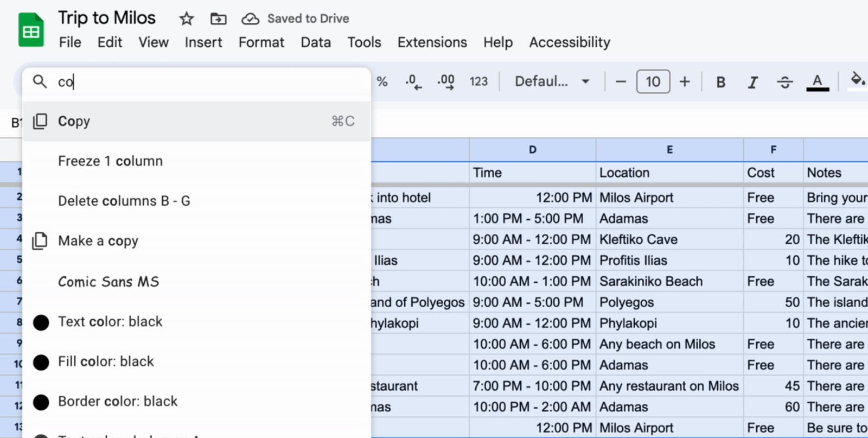Select Freeze 1 column from results
868x438 pixels.
tap(110, 161)
